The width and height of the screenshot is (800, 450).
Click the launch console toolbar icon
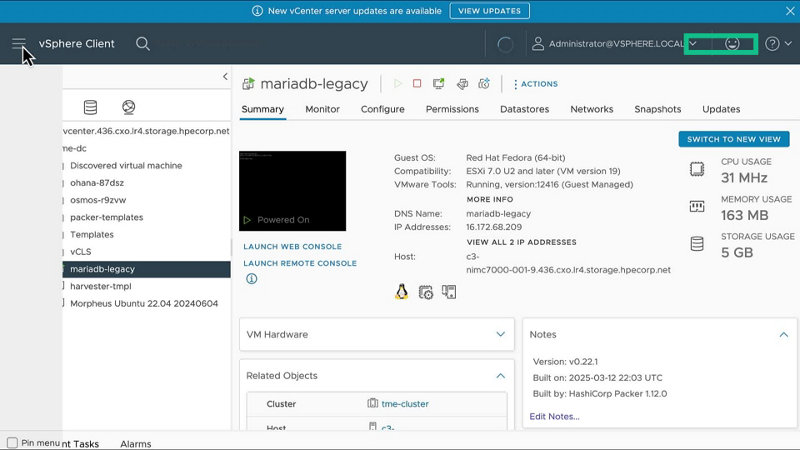click(438, 83)
